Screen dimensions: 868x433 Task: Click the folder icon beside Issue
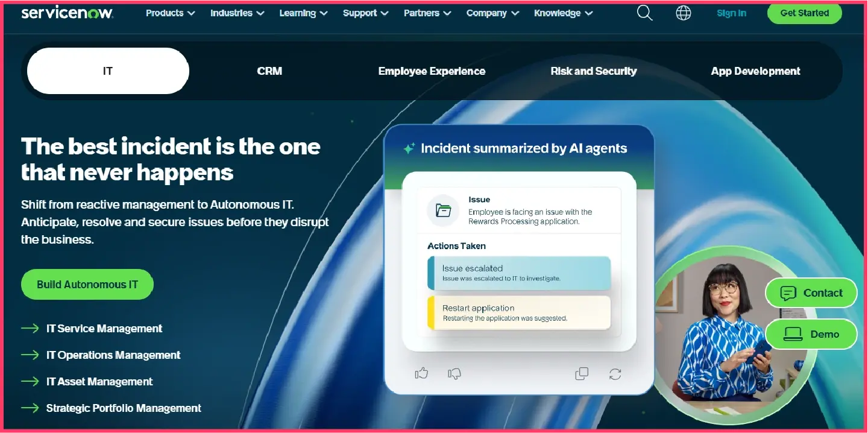pyautogui.click(x=444, y=210)
